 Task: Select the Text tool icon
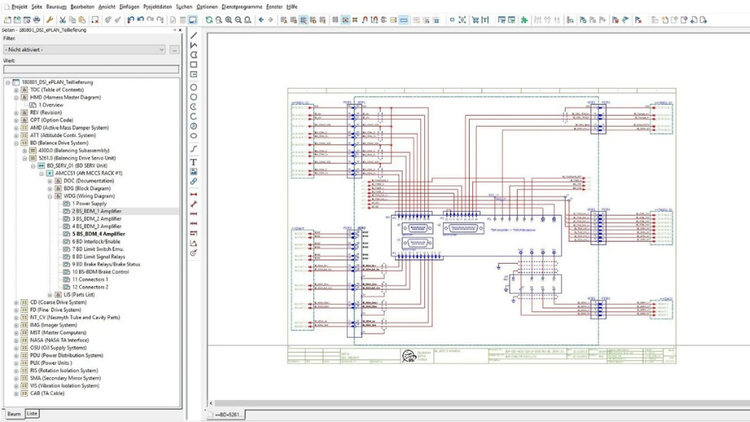193,160
